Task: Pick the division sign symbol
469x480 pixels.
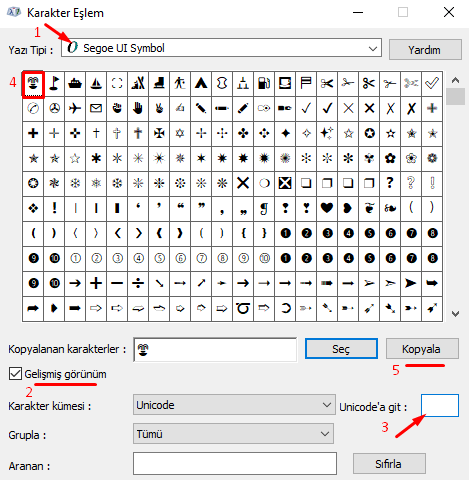Action: pos(138,283)
